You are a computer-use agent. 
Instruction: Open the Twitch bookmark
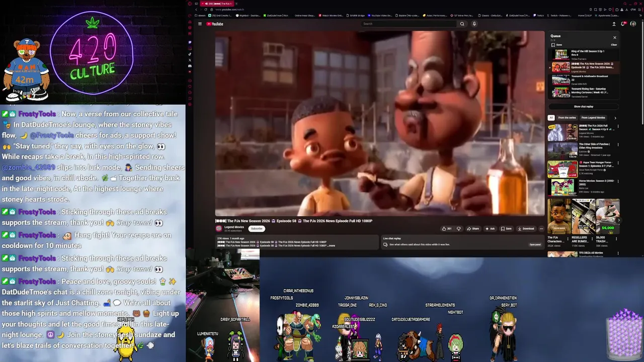(539, 16)
